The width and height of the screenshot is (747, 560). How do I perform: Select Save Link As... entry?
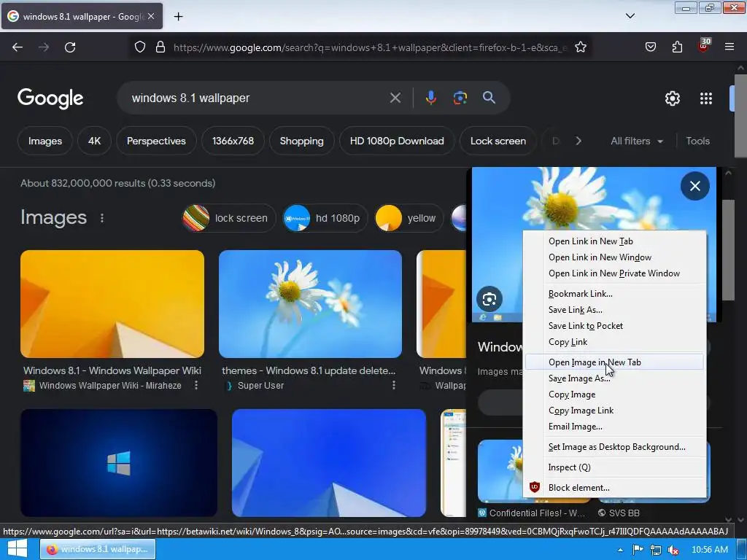[x=614, y=310]
